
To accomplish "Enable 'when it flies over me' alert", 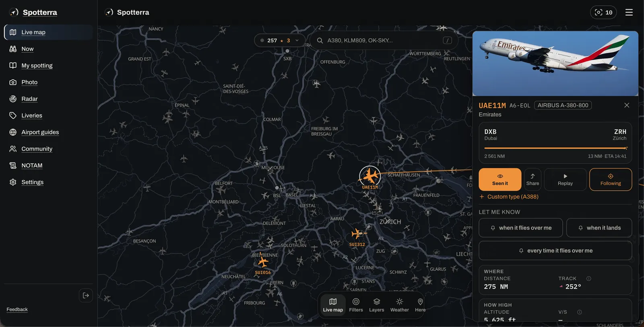I will pos(520,228).
